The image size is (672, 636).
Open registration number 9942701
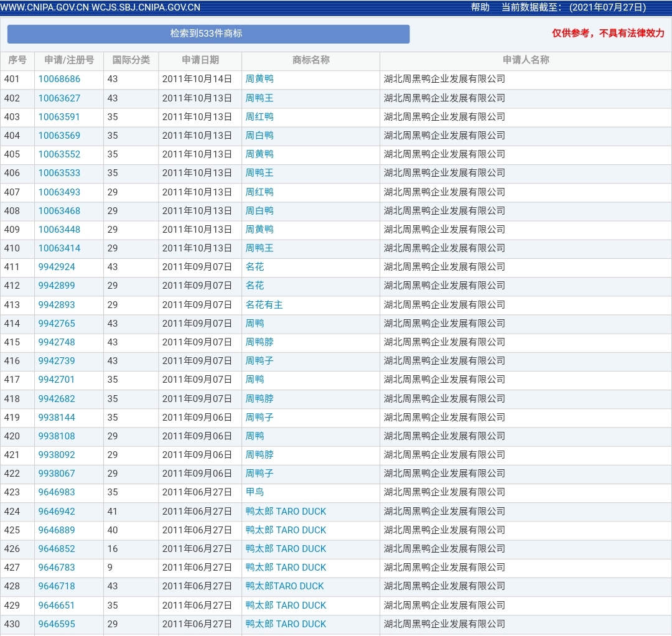57,380
